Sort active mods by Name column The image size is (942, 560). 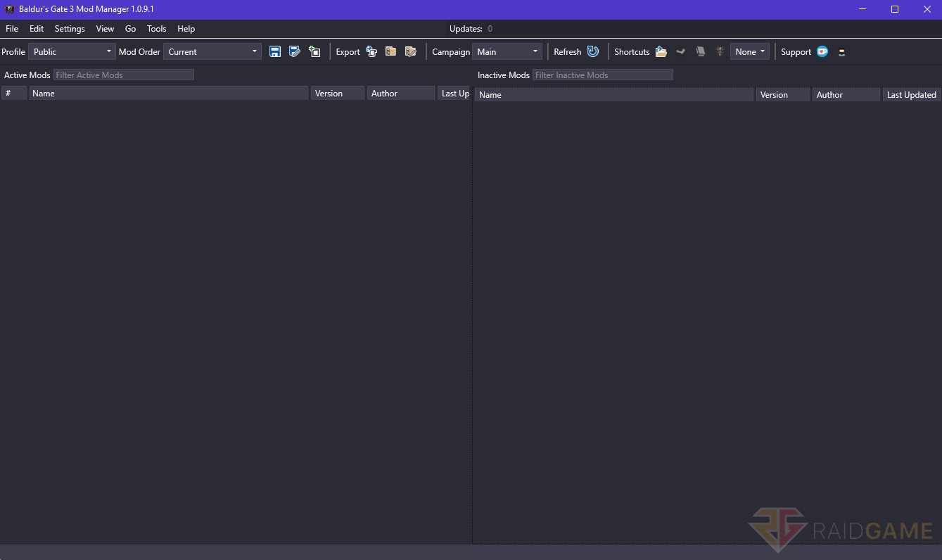[169, 93]
